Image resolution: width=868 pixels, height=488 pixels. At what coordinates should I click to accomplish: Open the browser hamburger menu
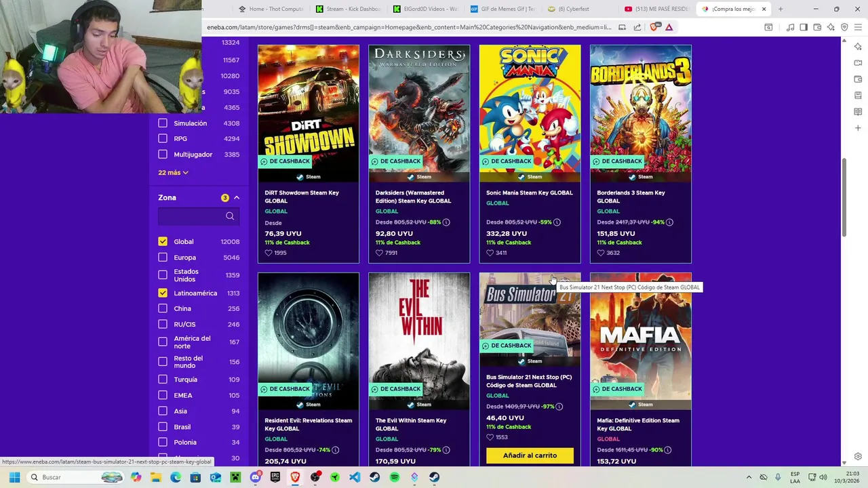(x=858, y=27)
